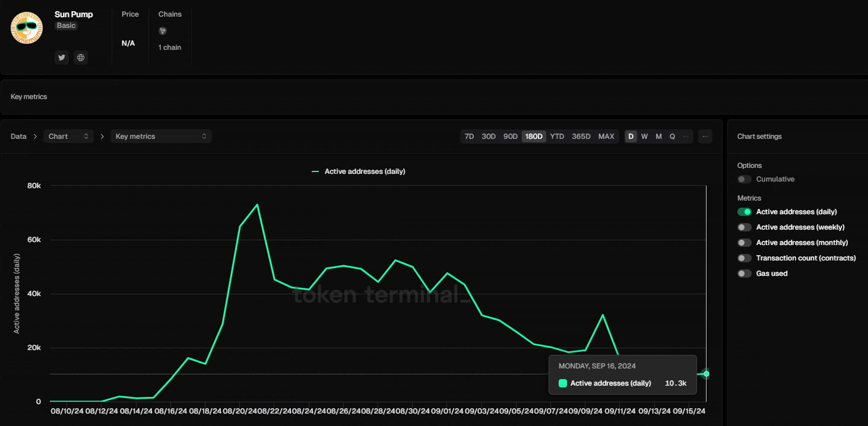Screen dimensions: 868x426
Task: Click the green legend marker for Active addresses
Action: [315, 171]
